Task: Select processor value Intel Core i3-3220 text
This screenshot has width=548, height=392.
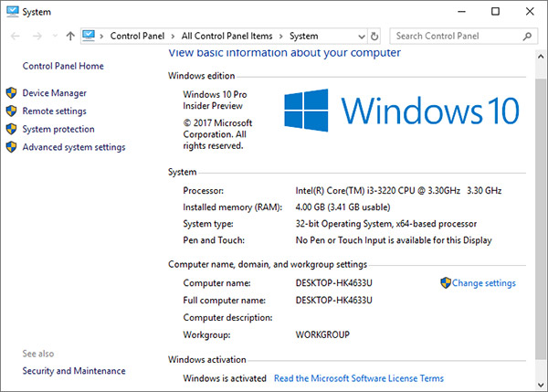Action: tap(398, 191)
